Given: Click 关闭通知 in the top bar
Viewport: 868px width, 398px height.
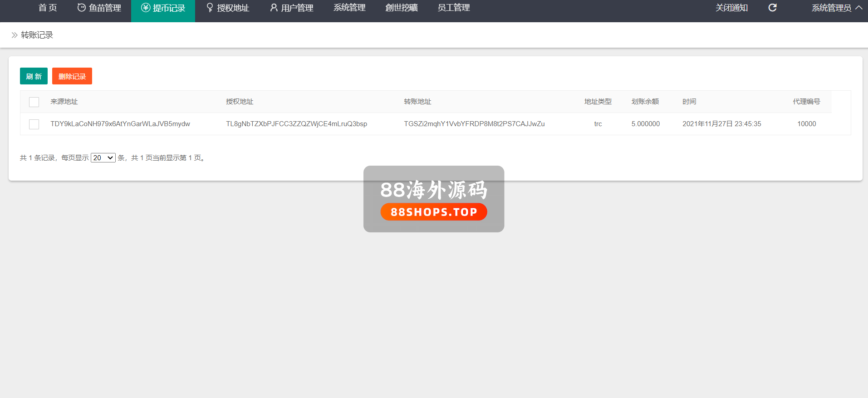Looking at the screenshot, I should pyautogui.click(x=731, y=8).
